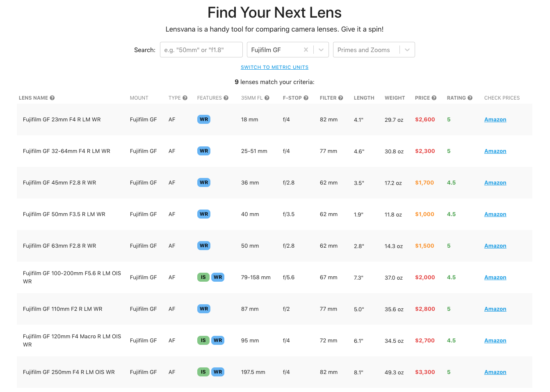Click WR badge for GF 110mm F2
The height and width of the screenshot is (392, 550).
204,309
